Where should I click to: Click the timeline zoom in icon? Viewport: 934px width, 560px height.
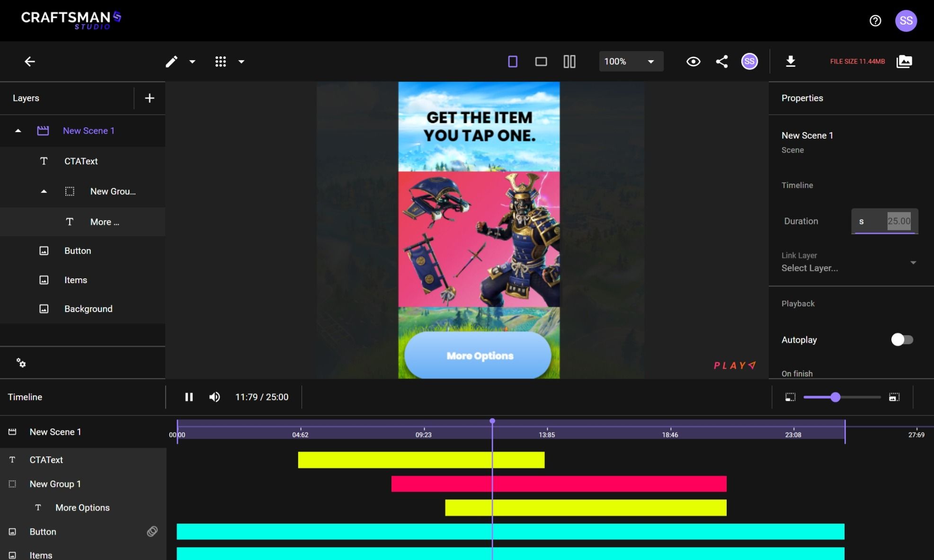pyautogui.click(x=894, y=397)
